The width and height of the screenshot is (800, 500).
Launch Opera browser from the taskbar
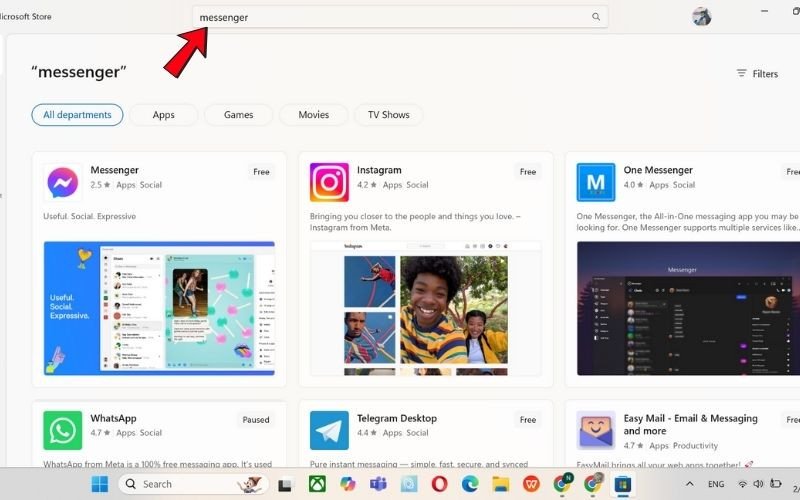click(439, 484)
